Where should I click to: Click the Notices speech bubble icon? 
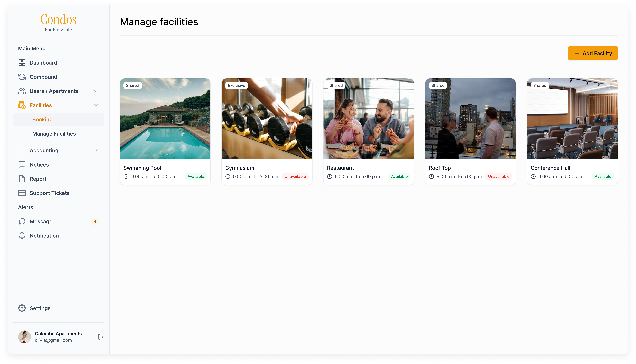[22, 164]
